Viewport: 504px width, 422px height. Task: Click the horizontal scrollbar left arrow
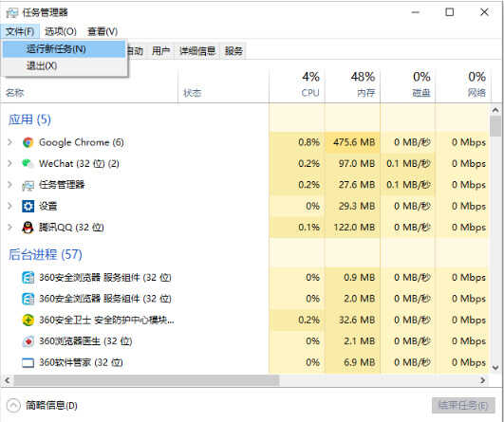point(7,380)
